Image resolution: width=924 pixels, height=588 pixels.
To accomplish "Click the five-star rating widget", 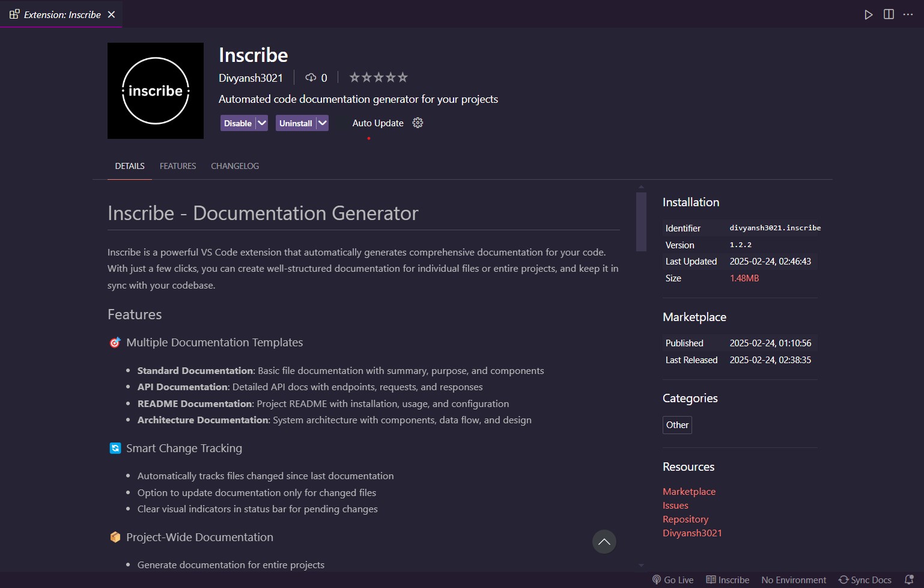I will pos(378,77).
